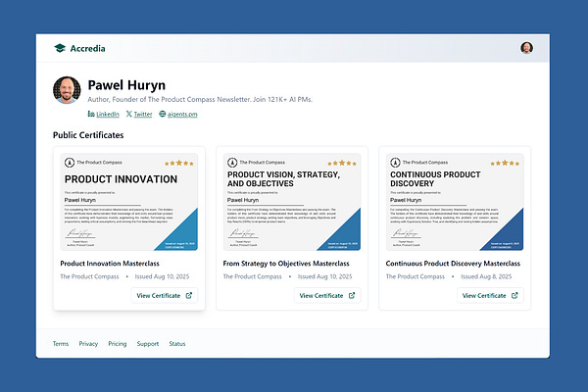View Certificate for From Strategy to Objectives
The width and height of the screenshot is (588, 392).
327,296
